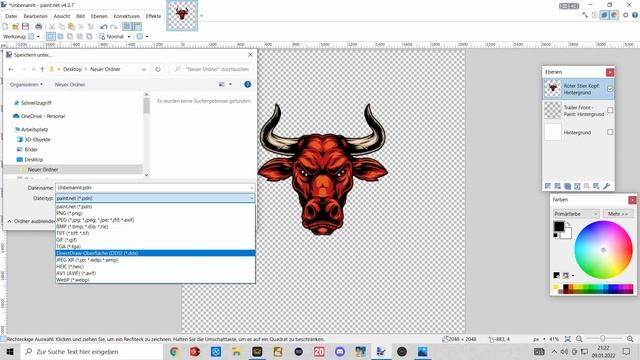Click the Mehr >> button in Farben

618,214
